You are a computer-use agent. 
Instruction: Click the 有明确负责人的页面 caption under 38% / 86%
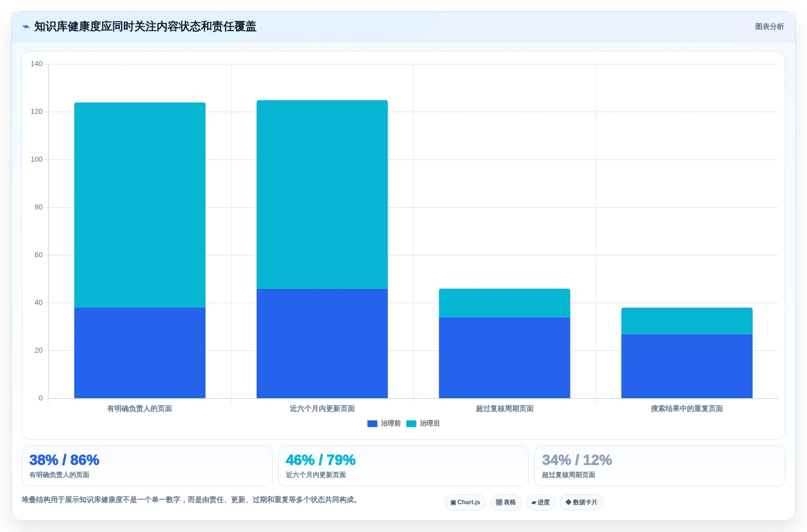click(x=59, y=475)
